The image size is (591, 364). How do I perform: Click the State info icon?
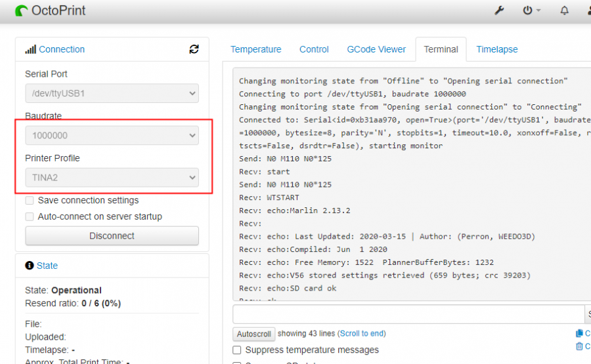tap(30, 266)
